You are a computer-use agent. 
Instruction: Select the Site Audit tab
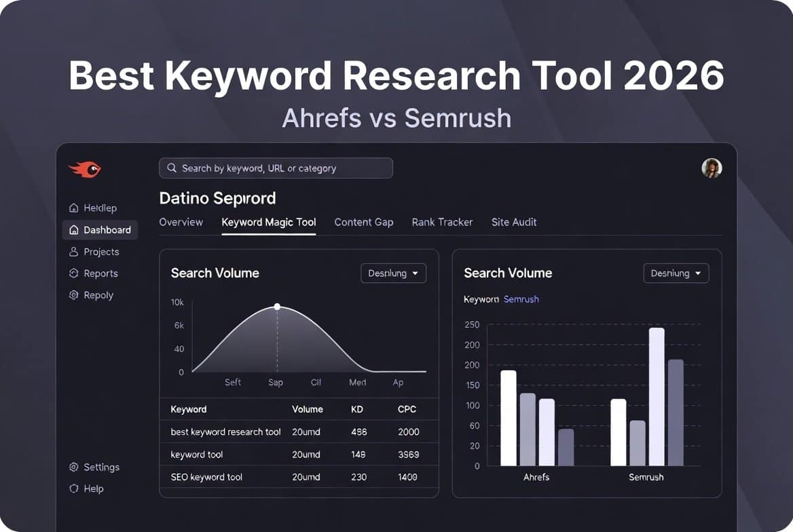(x=514, y=222)
